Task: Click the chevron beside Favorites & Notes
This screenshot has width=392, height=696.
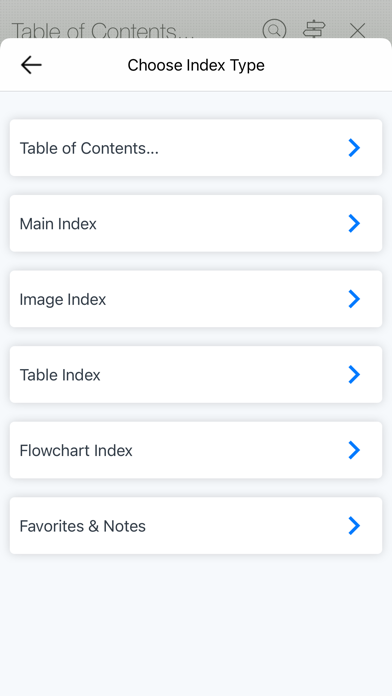Action: click(354, 525)
